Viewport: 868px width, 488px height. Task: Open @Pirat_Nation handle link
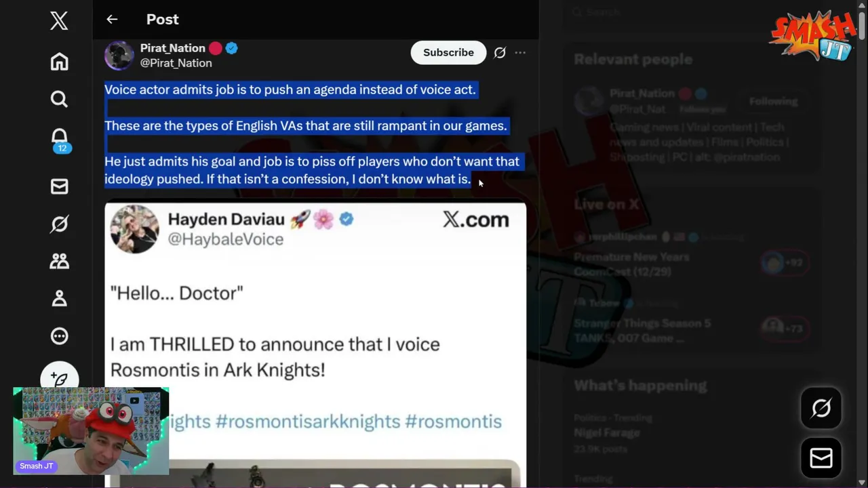pyautogui.click(x=176, y=63)
